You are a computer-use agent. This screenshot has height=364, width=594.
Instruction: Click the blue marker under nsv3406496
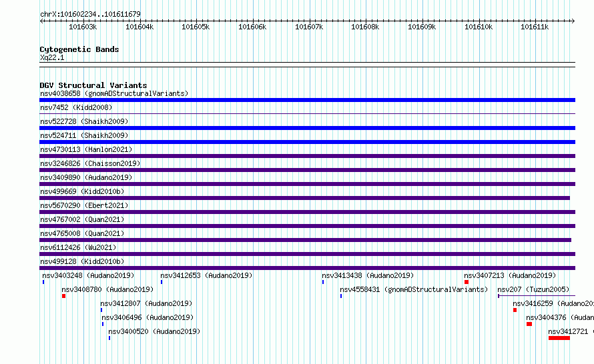(103, 324)
